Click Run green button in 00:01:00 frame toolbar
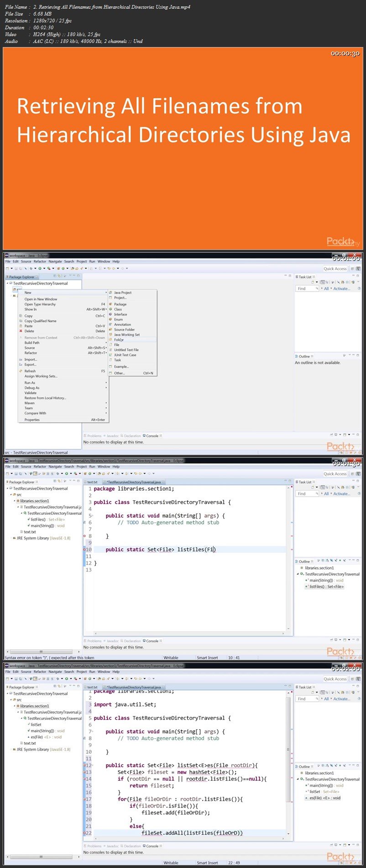 tap(40, 269)
